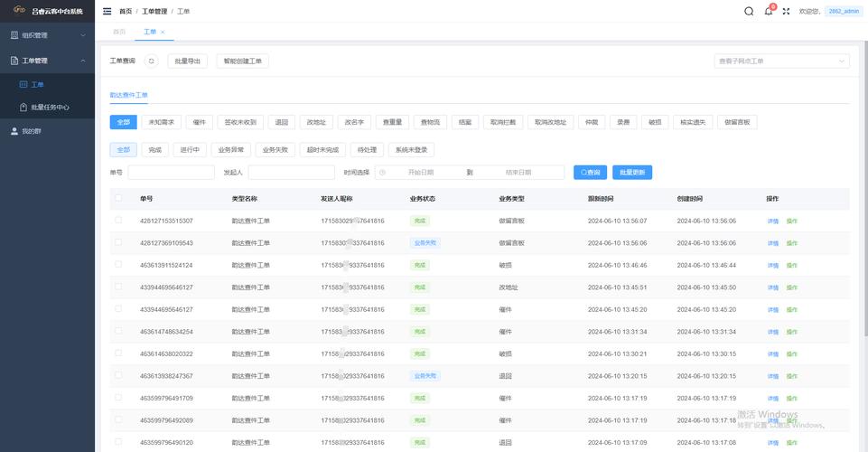Filter by type 仲裁

592,122
